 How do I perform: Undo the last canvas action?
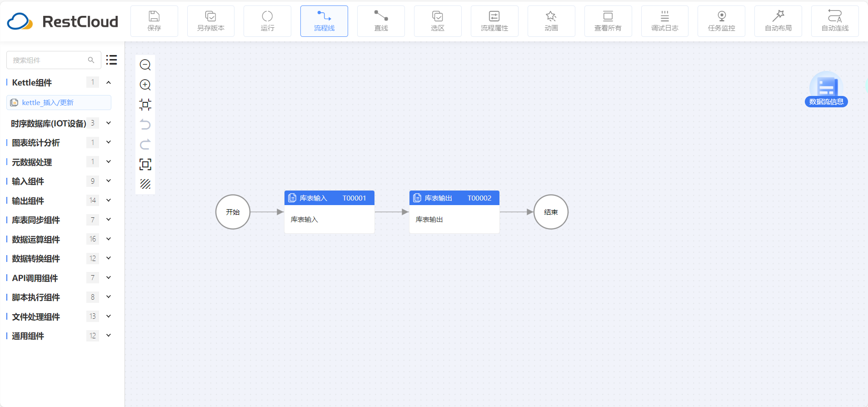[x=145, y=125]
